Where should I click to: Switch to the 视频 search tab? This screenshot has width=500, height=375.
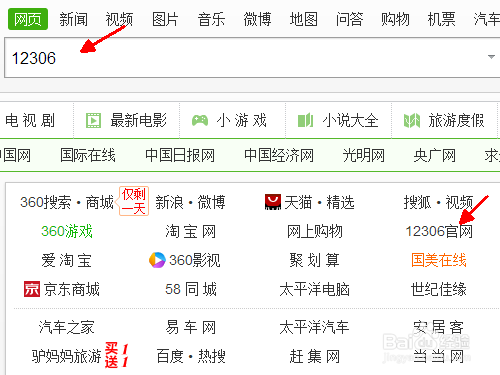(x=119, y=19)
